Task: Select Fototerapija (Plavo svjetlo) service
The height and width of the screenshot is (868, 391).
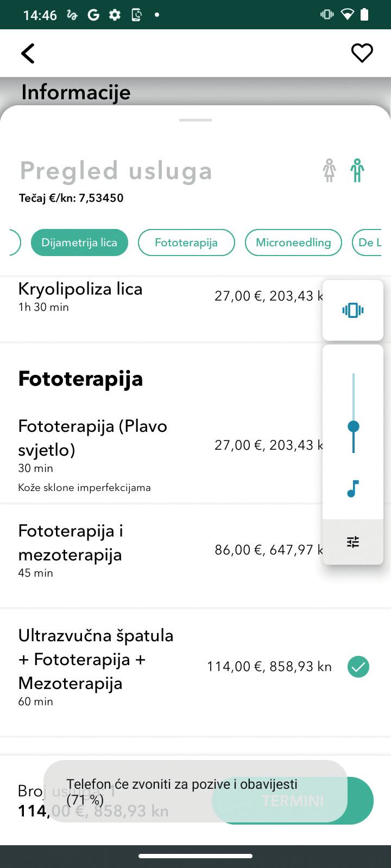Action: click(92, 438)
